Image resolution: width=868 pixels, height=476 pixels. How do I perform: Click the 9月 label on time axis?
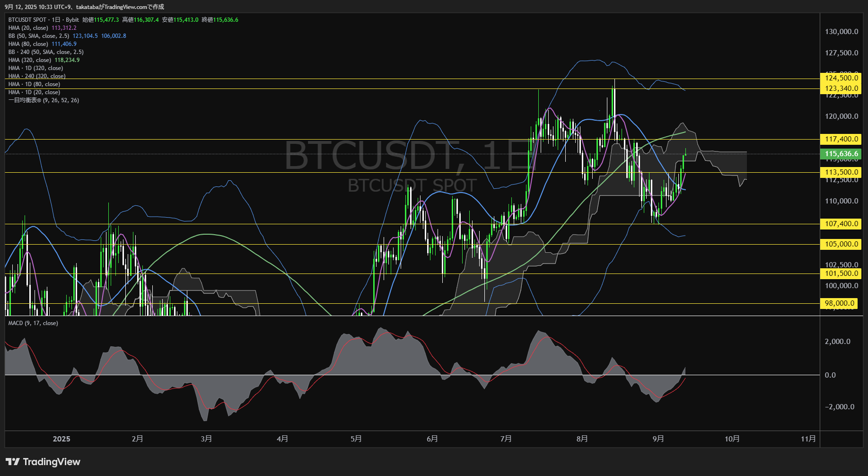(658, 439)
